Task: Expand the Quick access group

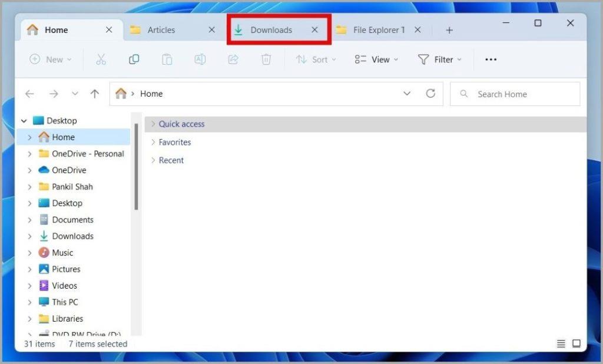Action: (153, 124)
